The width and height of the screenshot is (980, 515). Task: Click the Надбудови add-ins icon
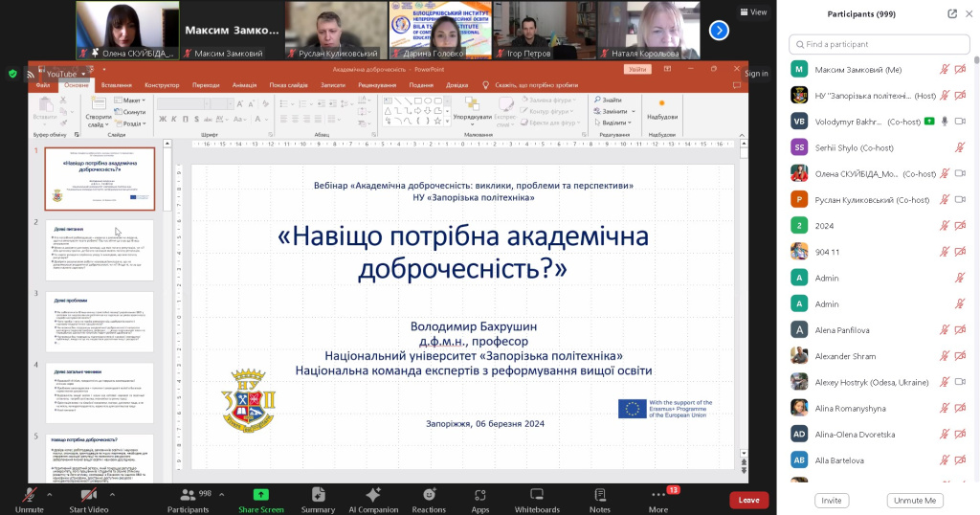tap(662, 109)
